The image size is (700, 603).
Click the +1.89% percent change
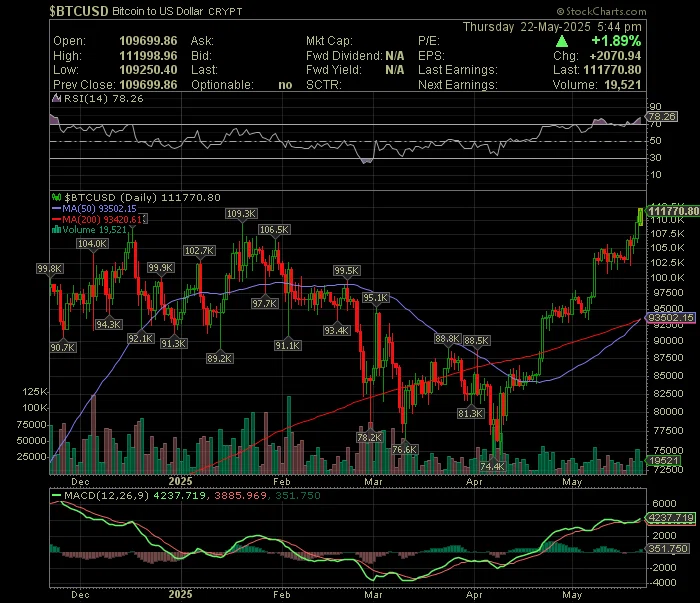[x=616, y=41]
